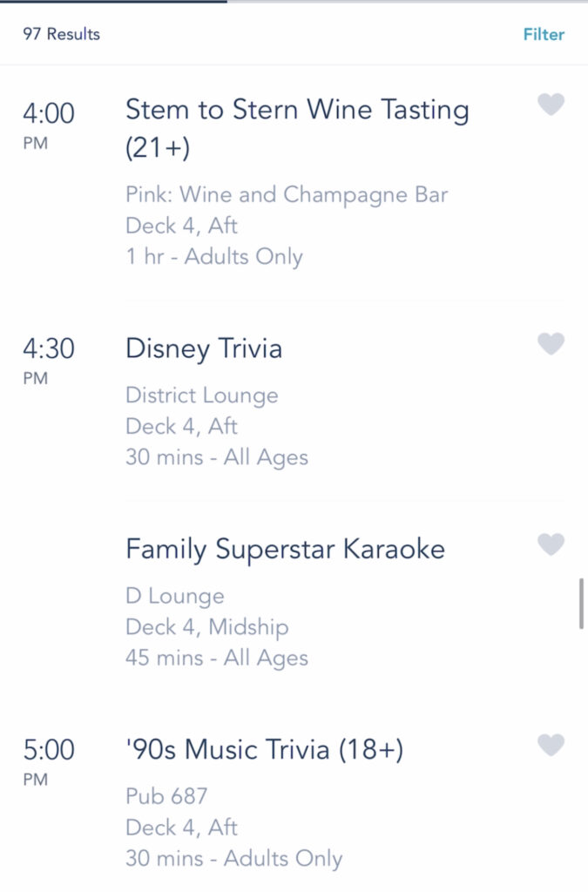Toggle the heart for '90s Music Trivia
Image resolution: width=588 pixels, height=892 pixels.
(x=551, y=746)
